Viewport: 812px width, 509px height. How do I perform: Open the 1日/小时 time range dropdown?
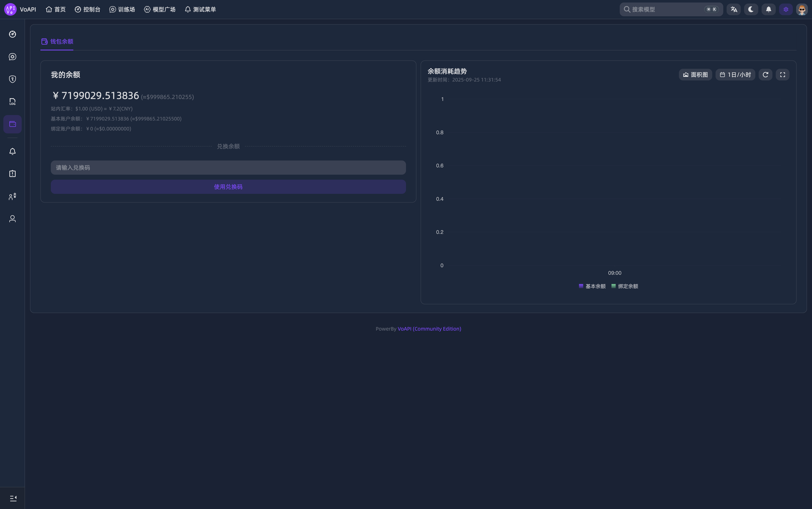[735, 75]
